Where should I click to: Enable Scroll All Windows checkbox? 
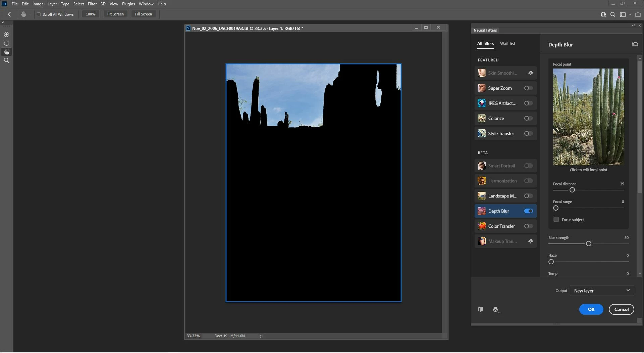coord(39,14)
